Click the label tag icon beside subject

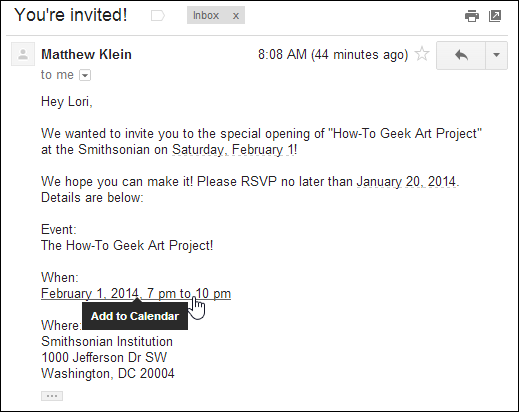(x=158, y=15)
